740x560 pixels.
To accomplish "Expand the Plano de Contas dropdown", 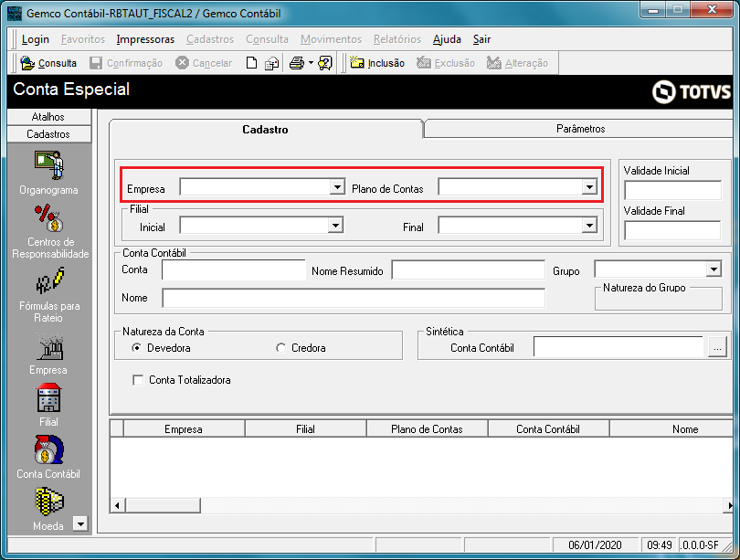I will point(589,187).
